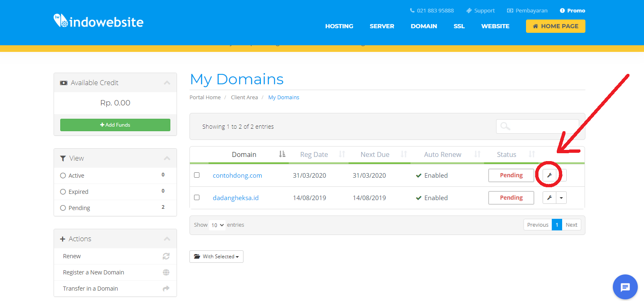Open the dropdown caret next to dadangheksa.id wrench

tap(561, 198)
